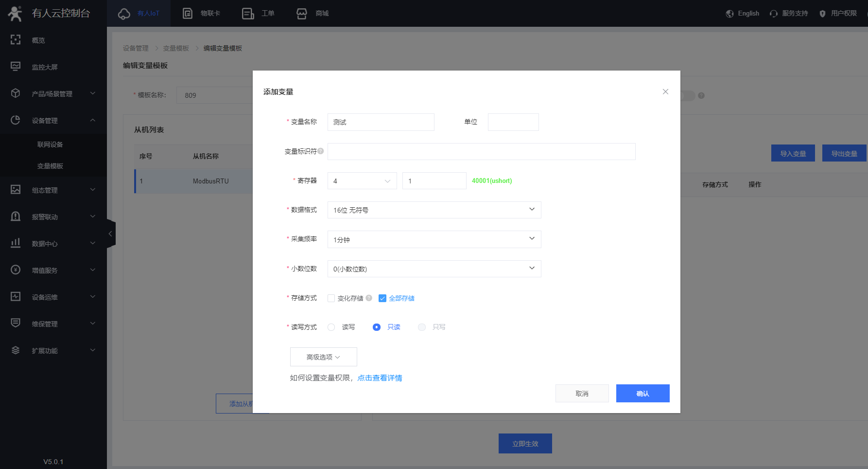Click the 增值服务 yen coin icon
Viewport: 868px width, 469px height.
pos(16,270)
